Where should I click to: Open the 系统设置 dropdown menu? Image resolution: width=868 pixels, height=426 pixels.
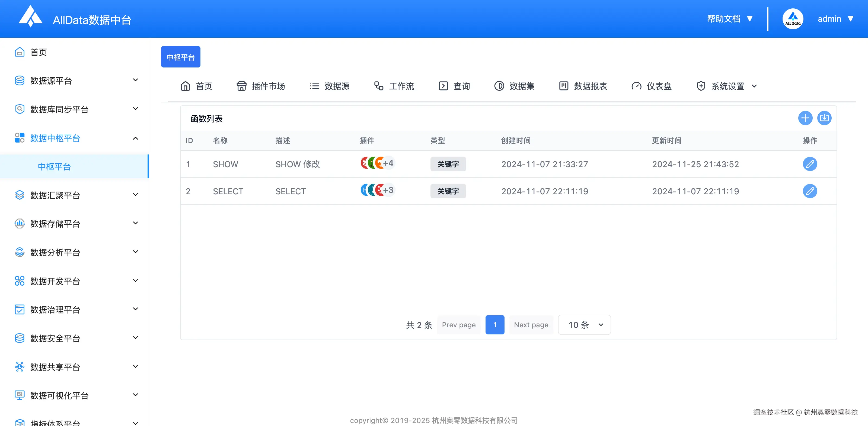726,86
